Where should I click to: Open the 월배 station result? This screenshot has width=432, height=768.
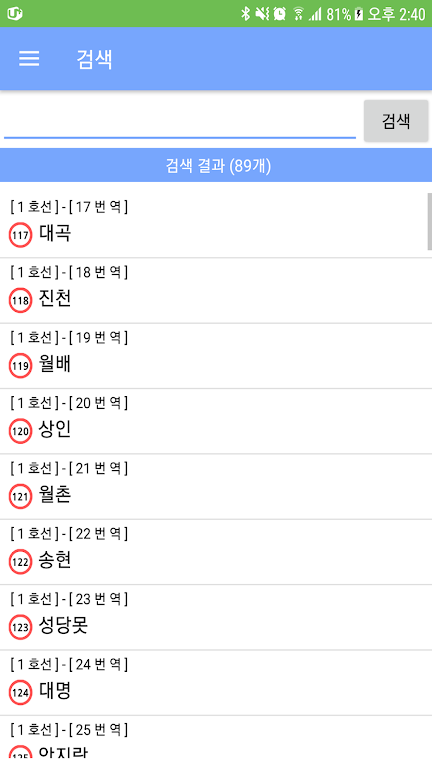216,356
